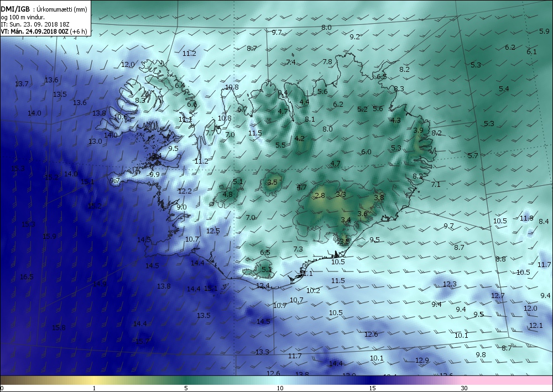Click legend tick label 30 on the color bar
The height and width of the screenshot is (392, 553).
point(464,389)
